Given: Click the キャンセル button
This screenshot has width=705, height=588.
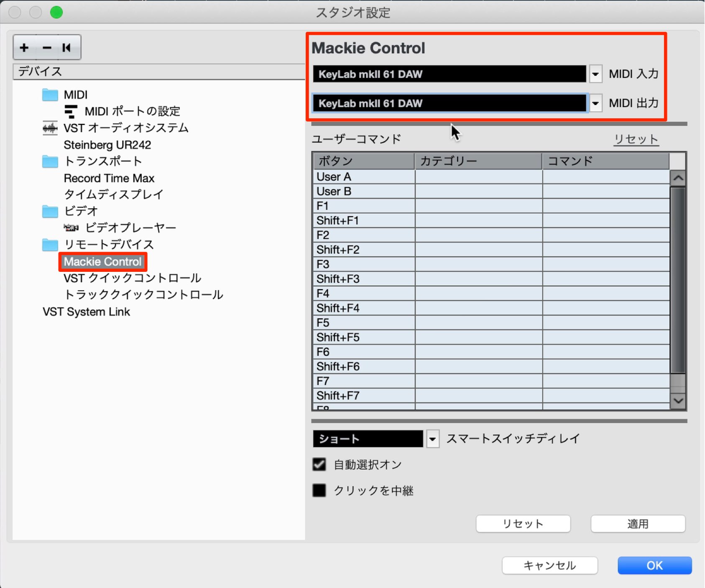Looking at the screenshot, I should [550, 565].
